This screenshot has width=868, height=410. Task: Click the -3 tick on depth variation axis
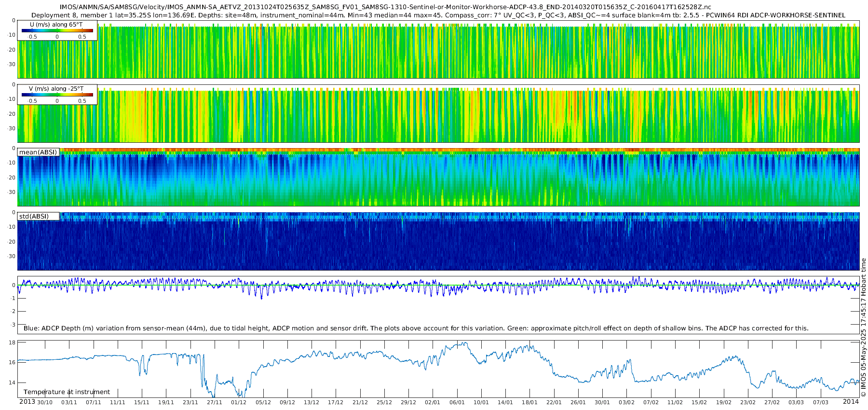pos(13,325)
